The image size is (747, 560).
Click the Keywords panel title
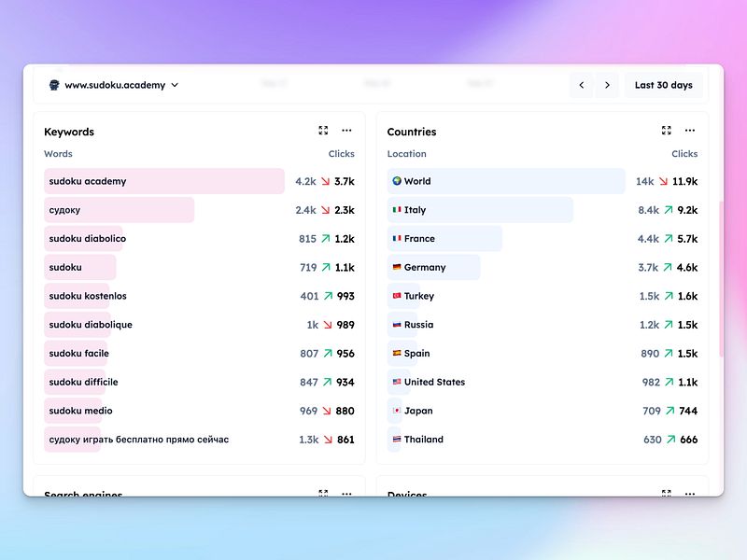tap(69, 132)
